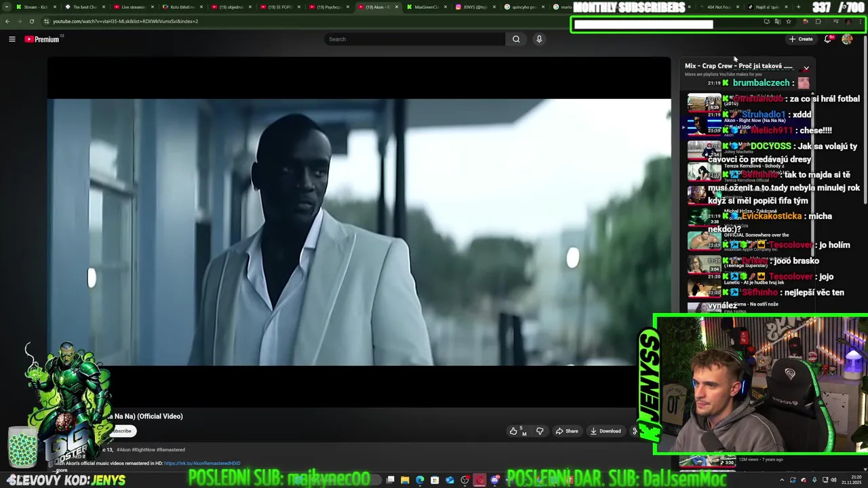
Task: Go back in browser history
Action: (7, 21)
